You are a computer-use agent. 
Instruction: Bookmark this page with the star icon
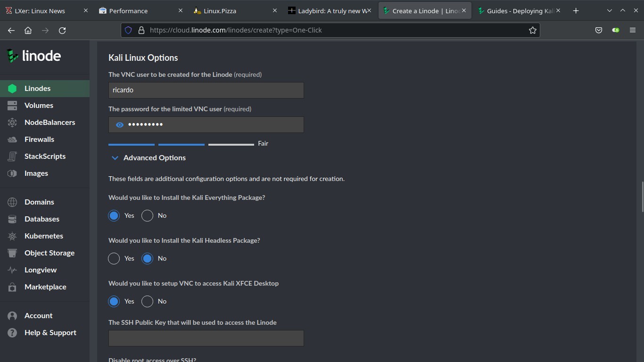(x=533, y=30)
